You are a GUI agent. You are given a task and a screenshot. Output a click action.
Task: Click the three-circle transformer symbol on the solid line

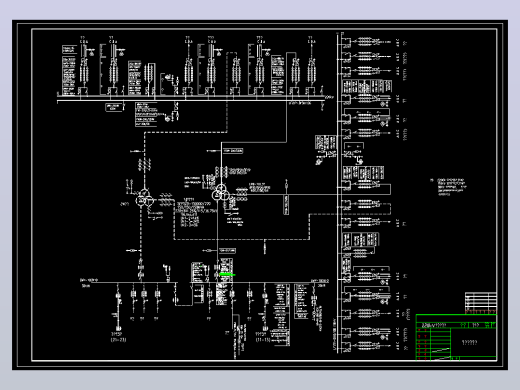point(221,192)
